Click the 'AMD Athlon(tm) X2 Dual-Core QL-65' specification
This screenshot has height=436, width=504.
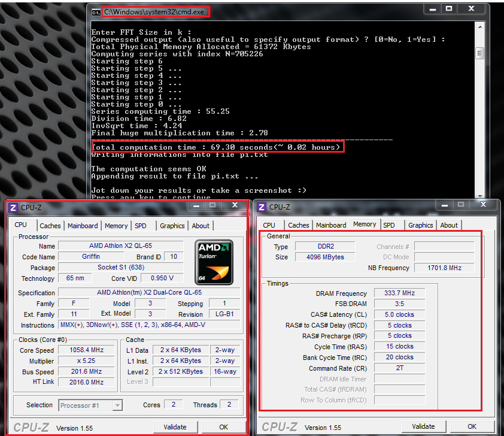click(149, 293)
